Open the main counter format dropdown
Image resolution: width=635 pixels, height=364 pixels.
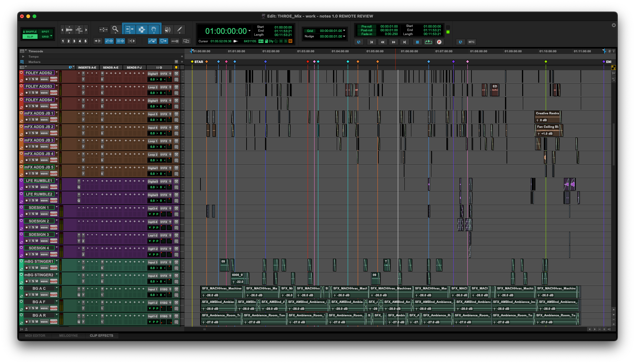coord(250,31)
